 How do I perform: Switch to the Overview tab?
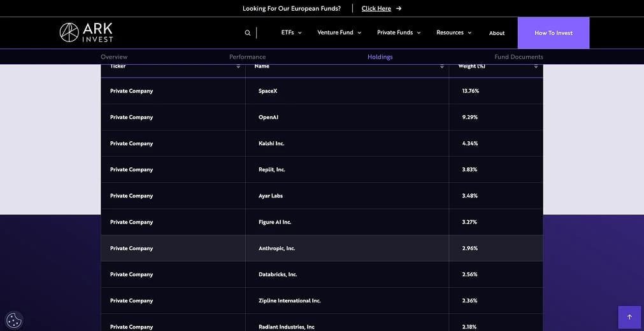click(114, 57)
